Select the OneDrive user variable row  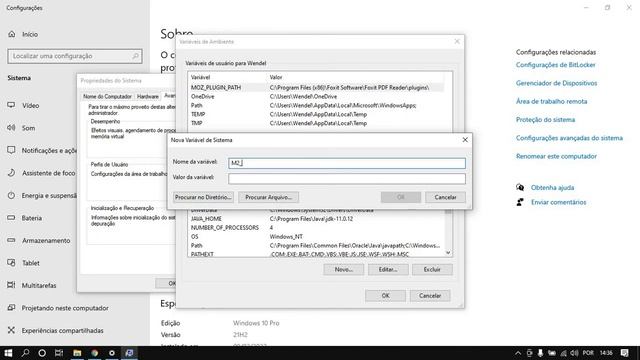pos(316,96)
